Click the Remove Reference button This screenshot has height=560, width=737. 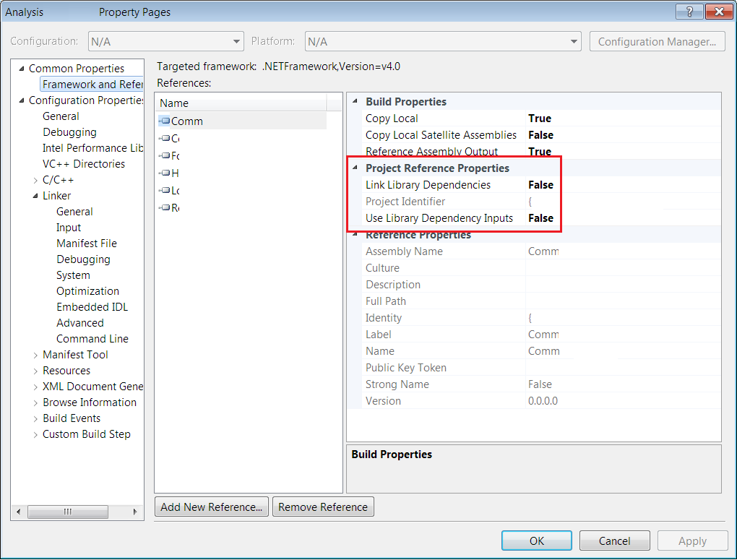tap(323, 507)
